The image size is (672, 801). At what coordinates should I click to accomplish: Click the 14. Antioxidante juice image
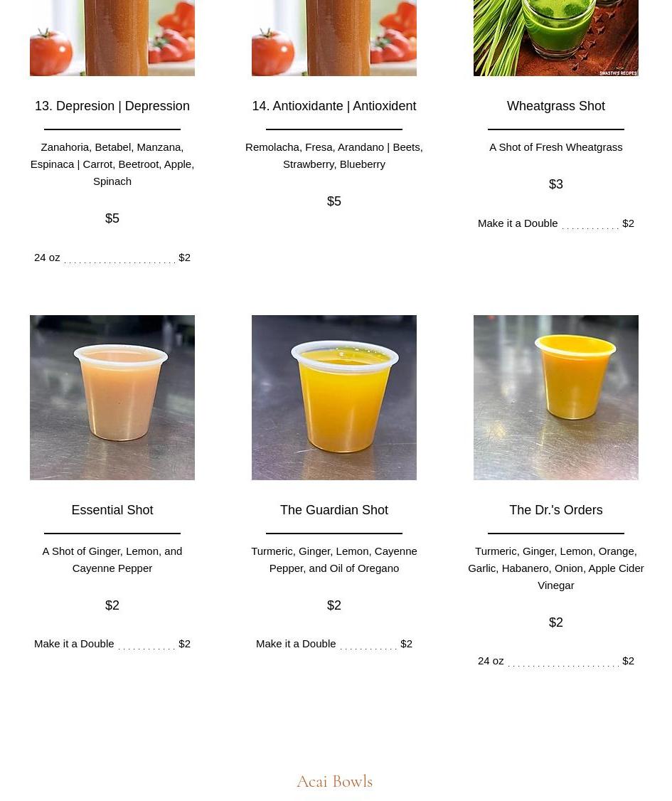tap(334, 38)
